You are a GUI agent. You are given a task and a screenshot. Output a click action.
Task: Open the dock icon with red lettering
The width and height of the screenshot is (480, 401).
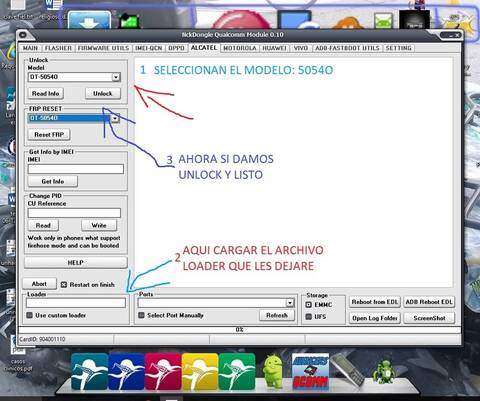point(310,372)
